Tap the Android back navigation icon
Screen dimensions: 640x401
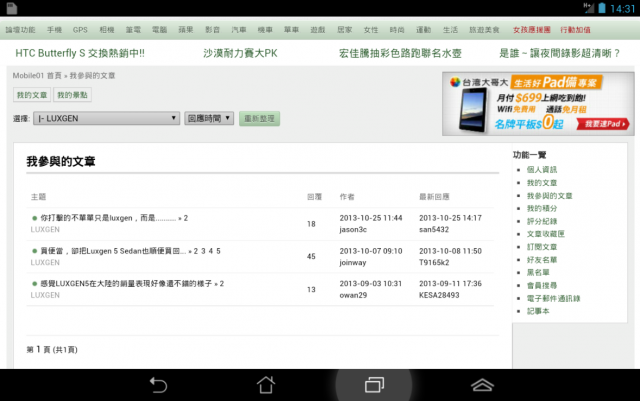click(x=158, y=385)
